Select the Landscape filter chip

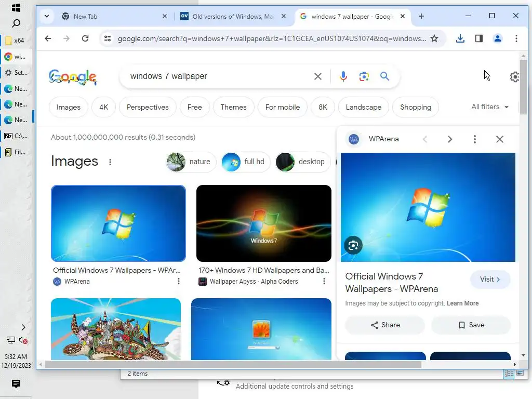click(363, 107)
